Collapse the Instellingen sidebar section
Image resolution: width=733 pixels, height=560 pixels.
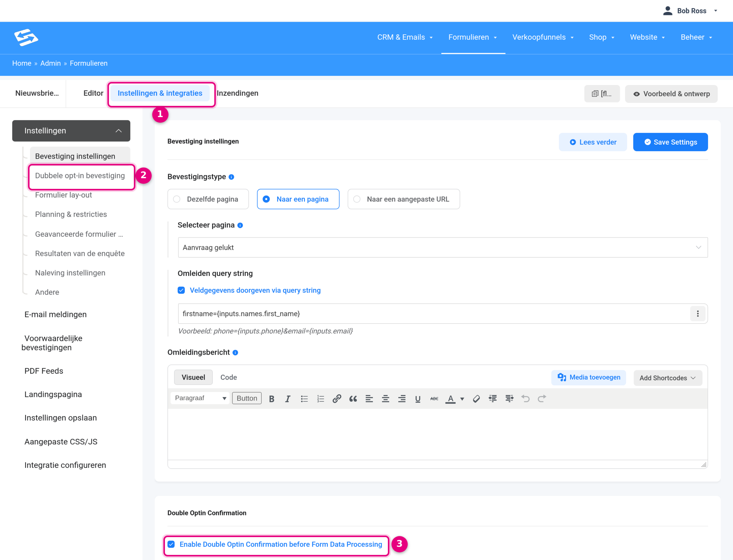click(71, 131)
